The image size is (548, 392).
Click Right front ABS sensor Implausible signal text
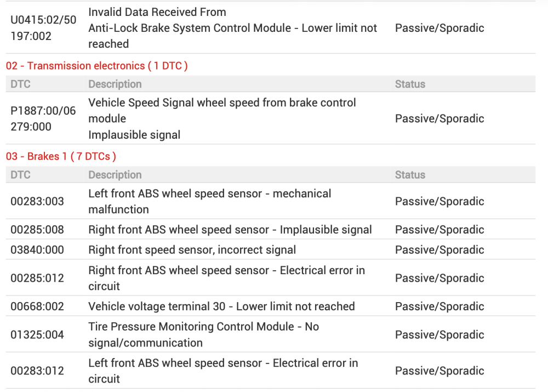(x=230, y=230)
